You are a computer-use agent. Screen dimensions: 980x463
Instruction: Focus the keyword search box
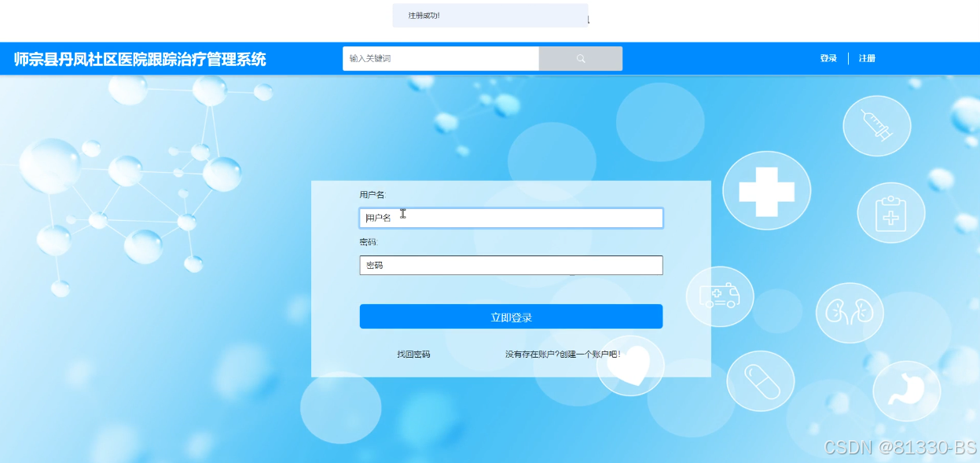[x=441, y=59]
